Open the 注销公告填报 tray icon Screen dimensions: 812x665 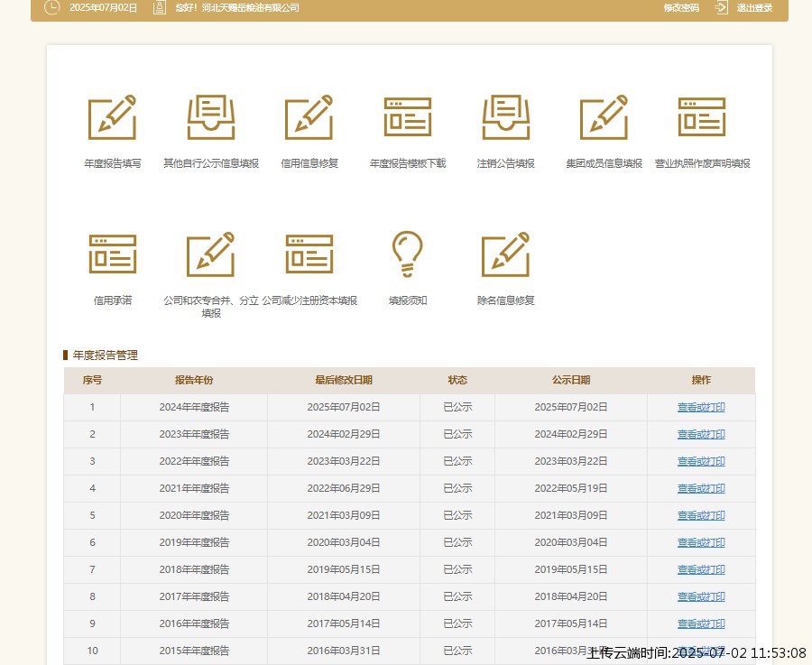(x=506, y=117)
